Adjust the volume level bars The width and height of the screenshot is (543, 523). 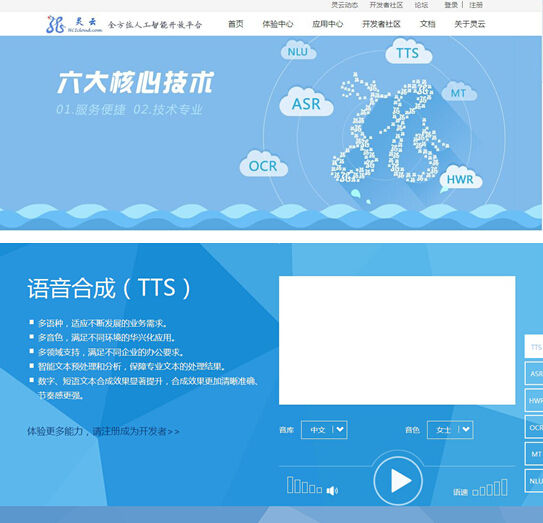pyautogui.click(x=304, y=485)
